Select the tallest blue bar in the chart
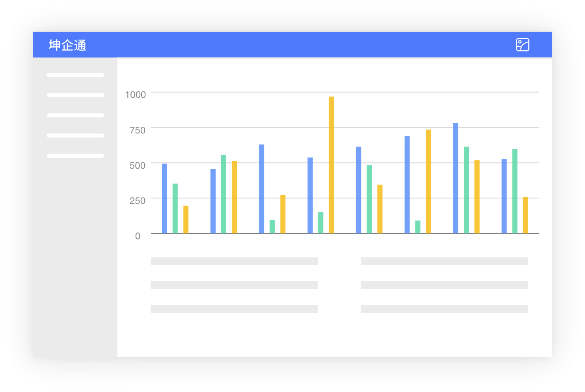This screenshot has width=585, height=392. point(455,178)
